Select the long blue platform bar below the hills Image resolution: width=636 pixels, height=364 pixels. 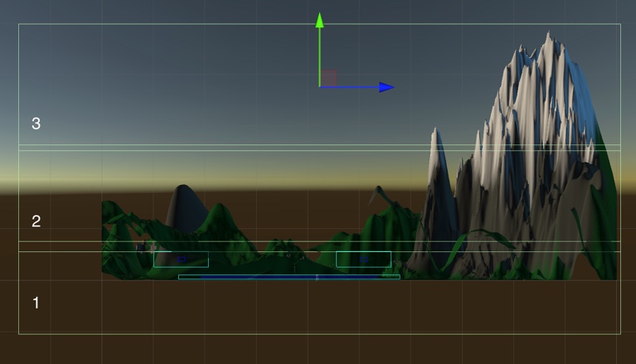pos(289,277)
